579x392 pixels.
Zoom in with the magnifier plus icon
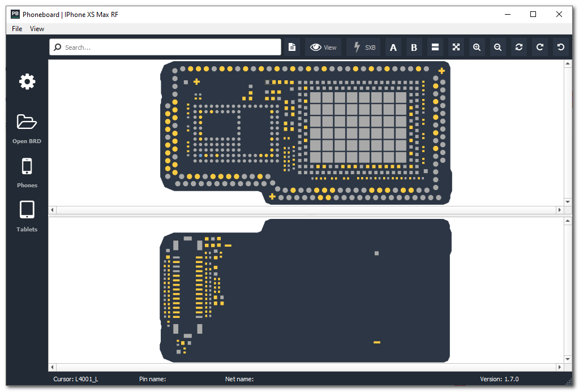point(477,48)
